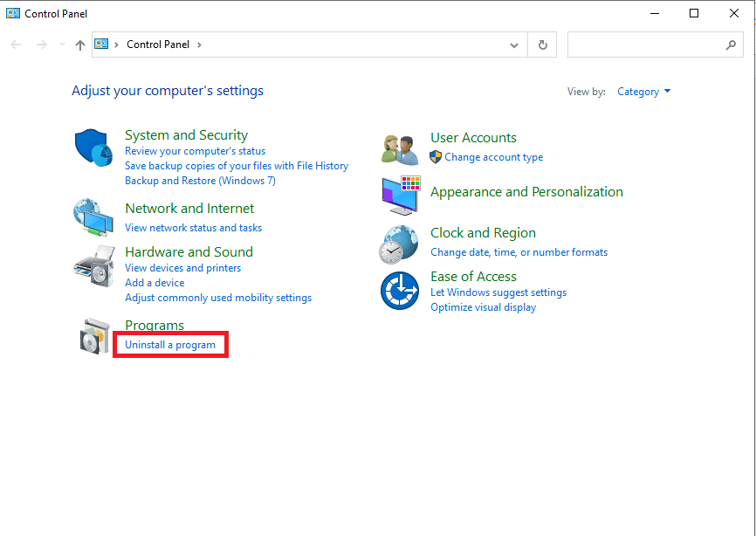The image size is (756, 536).
Task: Select Control Panel breadcrumb in address bar
Action: coord(157,45)
